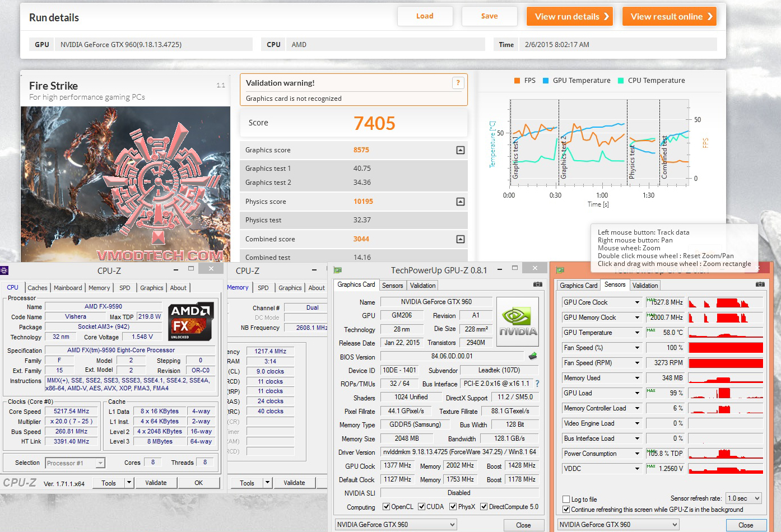Open the SPD tab in the Memory CPU-Z window

263,288
